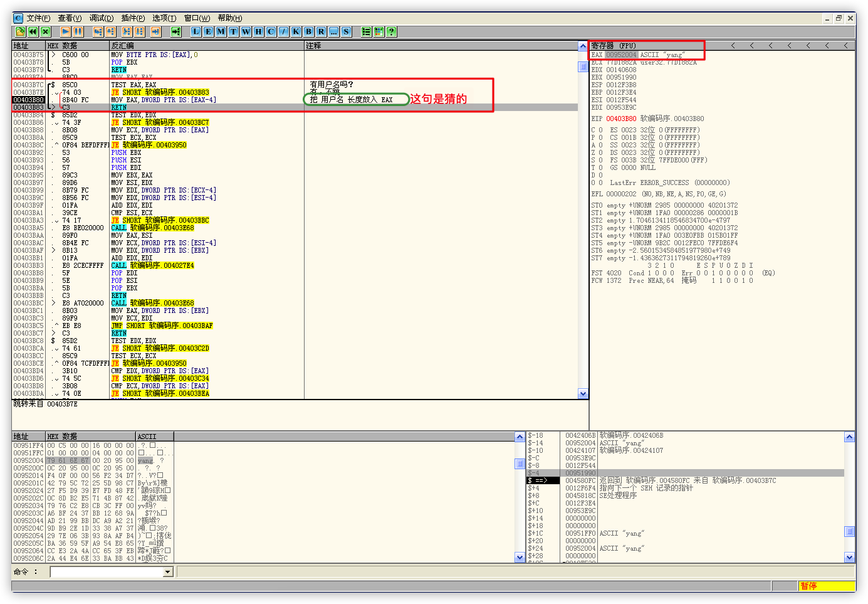The height and width of the screenshot is (604, 868).
Task: Click the green Help question mark icon
Action: pos(391,31)
